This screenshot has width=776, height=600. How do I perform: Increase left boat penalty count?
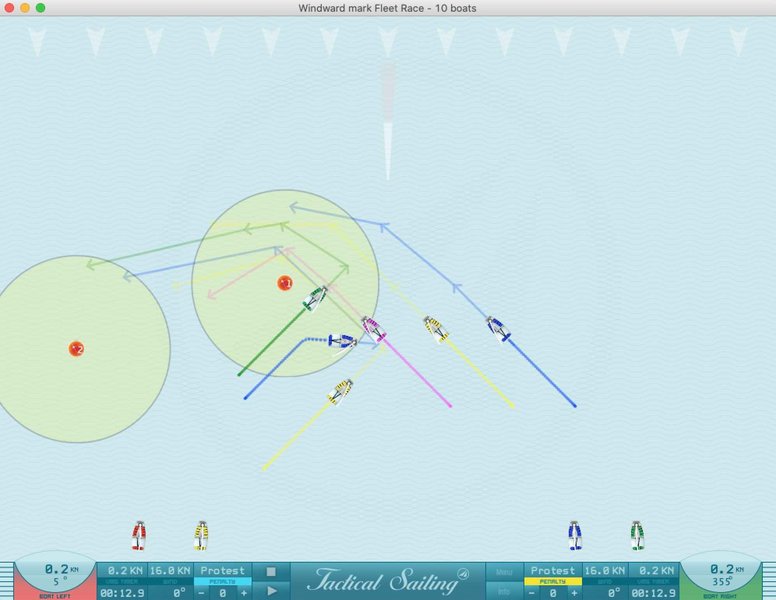coord(243,593)
